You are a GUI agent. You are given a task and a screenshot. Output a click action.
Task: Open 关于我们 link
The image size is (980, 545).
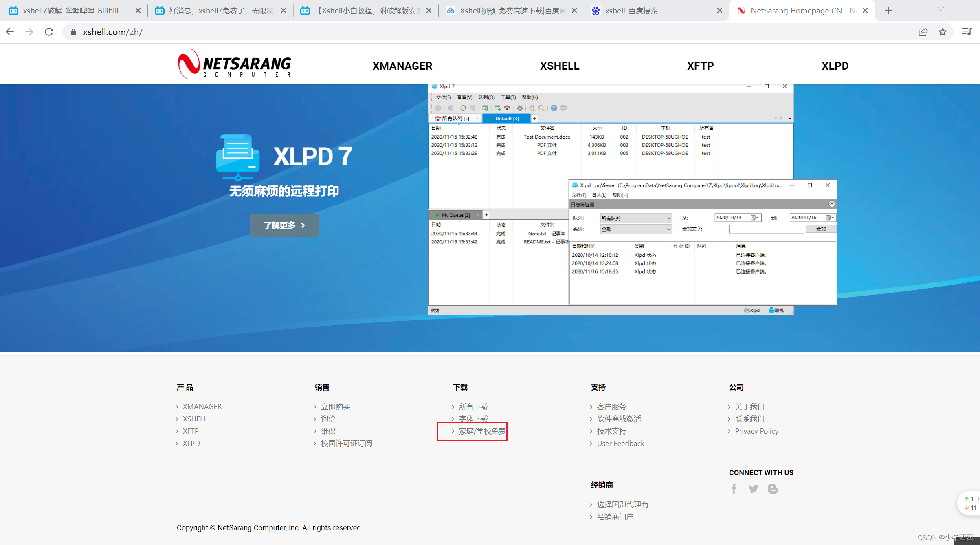coord(749,406)
